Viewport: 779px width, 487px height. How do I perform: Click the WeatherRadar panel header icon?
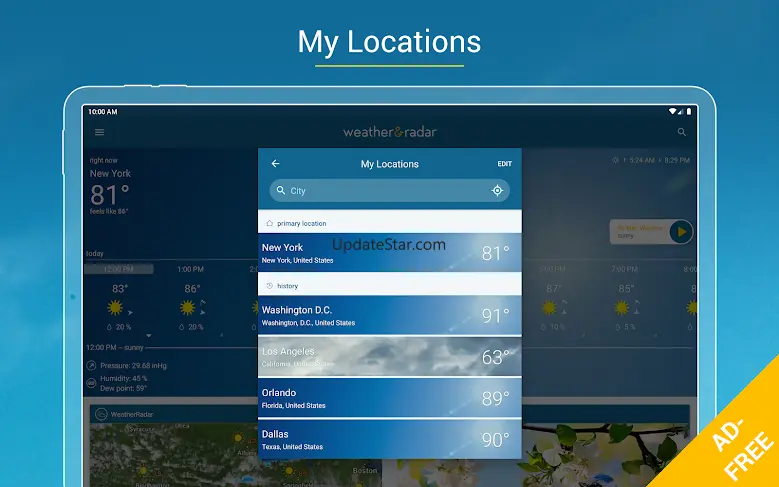point(101,414)
